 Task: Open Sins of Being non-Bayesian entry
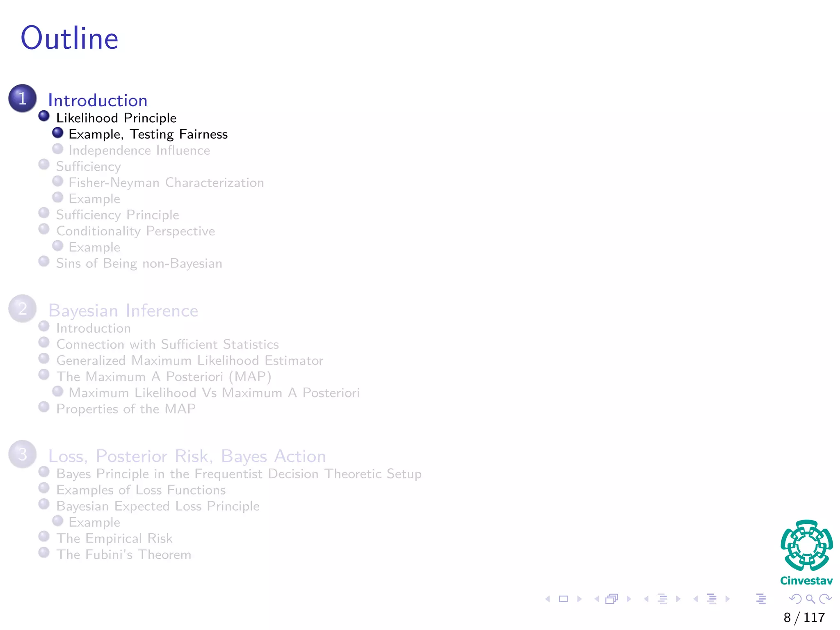(139, 263)
